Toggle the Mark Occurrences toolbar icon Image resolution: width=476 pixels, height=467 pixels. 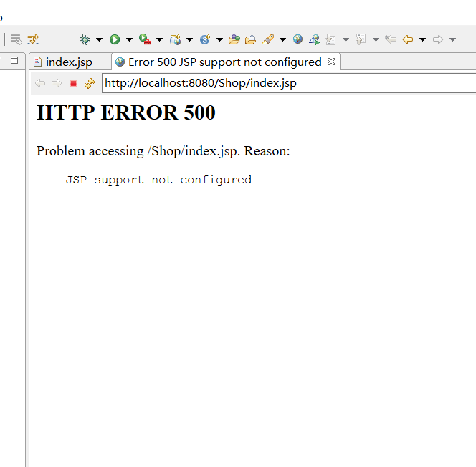pyautogui.click(x=33, y=39)
